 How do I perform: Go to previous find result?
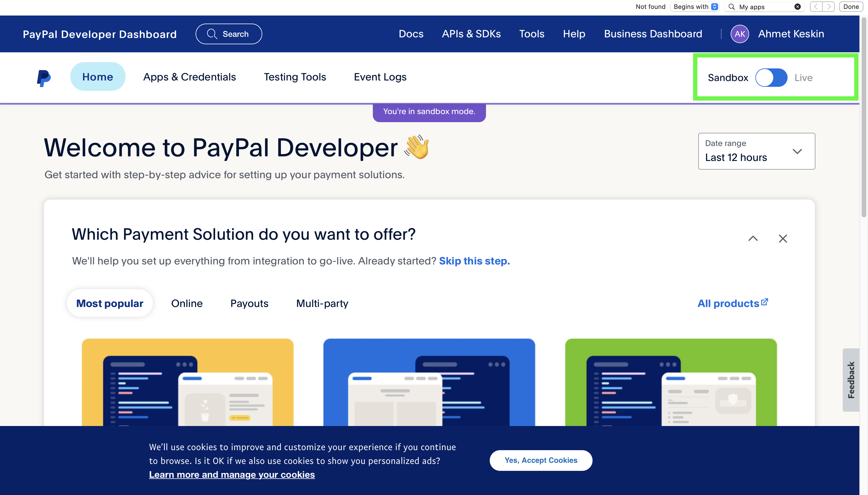click(x=816, y=7)
